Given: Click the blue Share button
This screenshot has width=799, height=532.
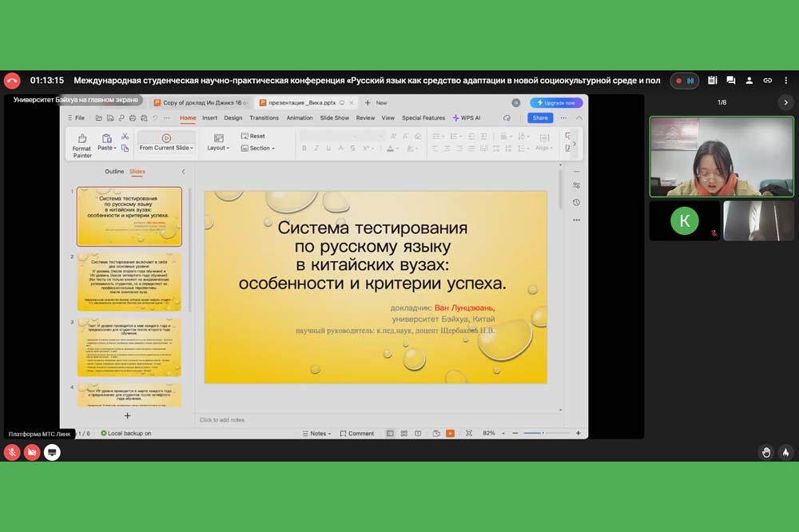Looking at the screenshot, I should coord(540,117).
